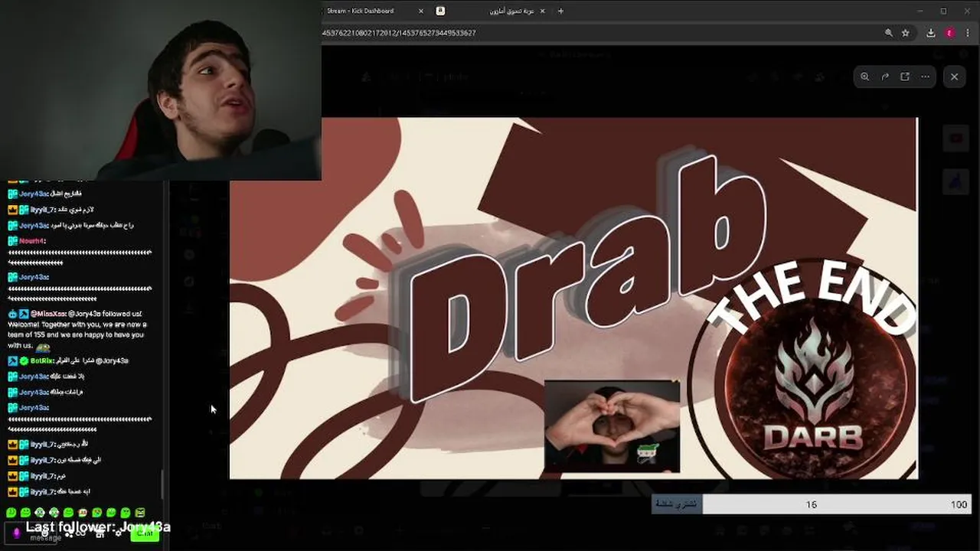This screenshot has height=551, width=980.
Task: Click username Nouh4 in chat
Action: pos(32,241)
